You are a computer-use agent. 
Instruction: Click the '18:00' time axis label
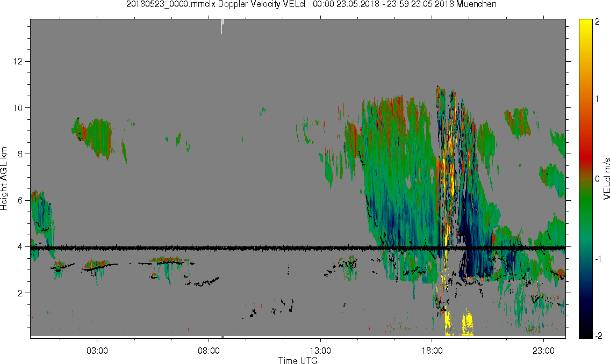tap(432, 351)
